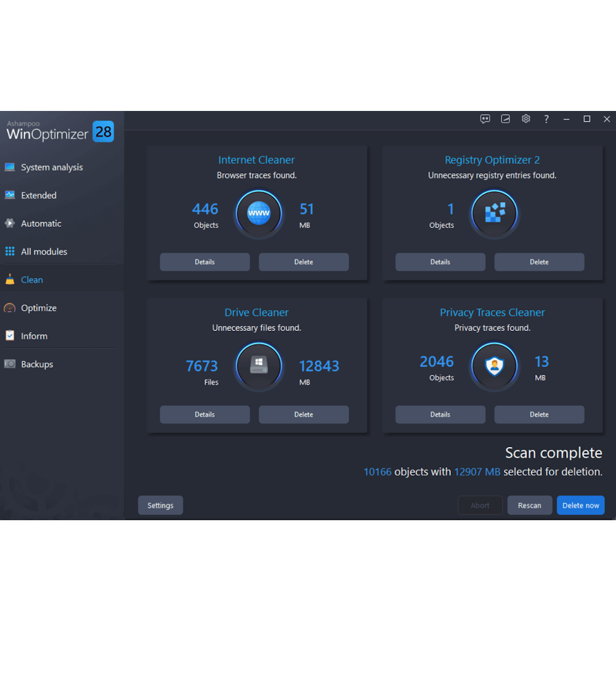Open the feedback chat icon in title bar

click(485, 119)
